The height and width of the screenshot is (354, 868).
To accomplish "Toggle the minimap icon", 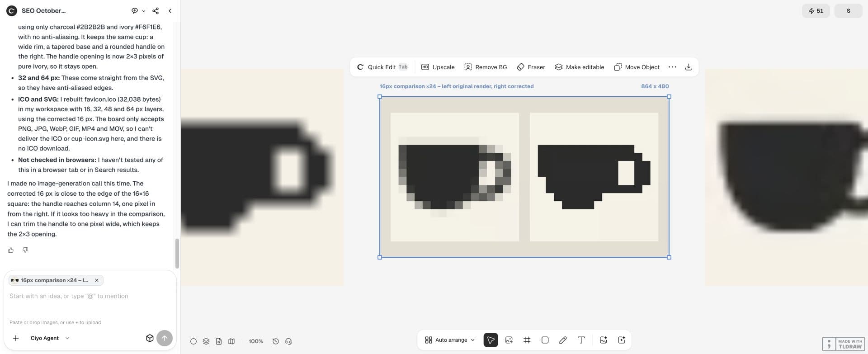I will point(231,341).
